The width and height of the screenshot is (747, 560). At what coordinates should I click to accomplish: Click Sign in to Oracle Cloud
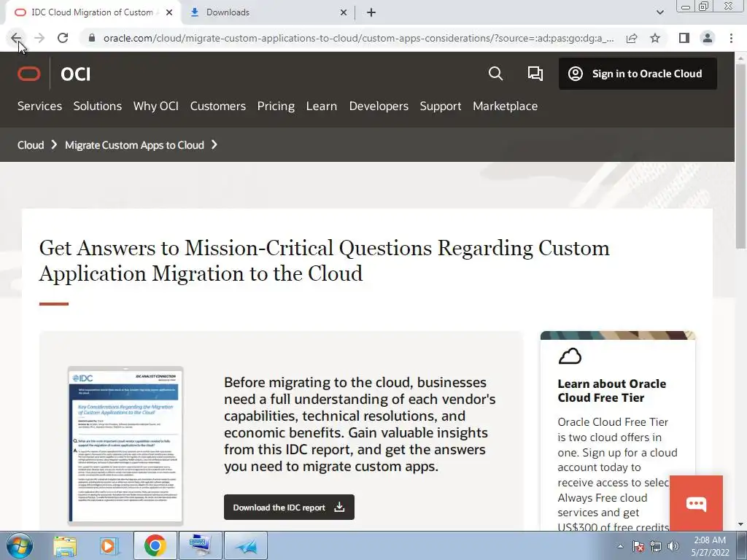coord(638,74)
